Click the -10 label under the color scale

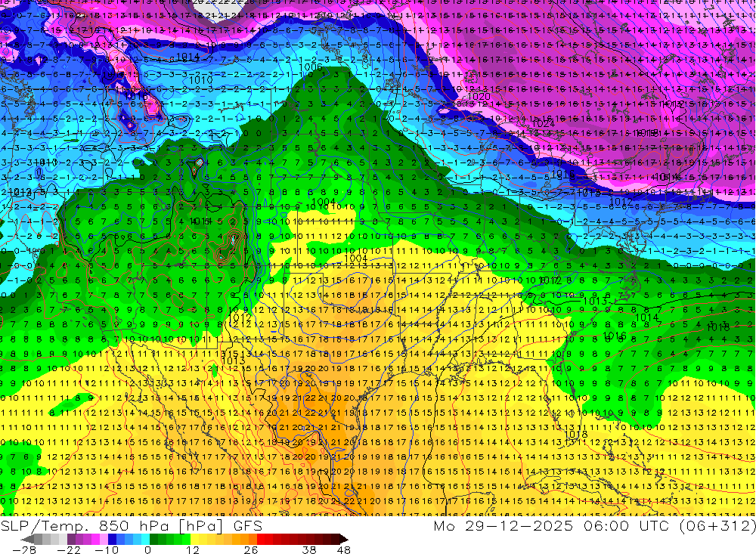click(107, 549)
